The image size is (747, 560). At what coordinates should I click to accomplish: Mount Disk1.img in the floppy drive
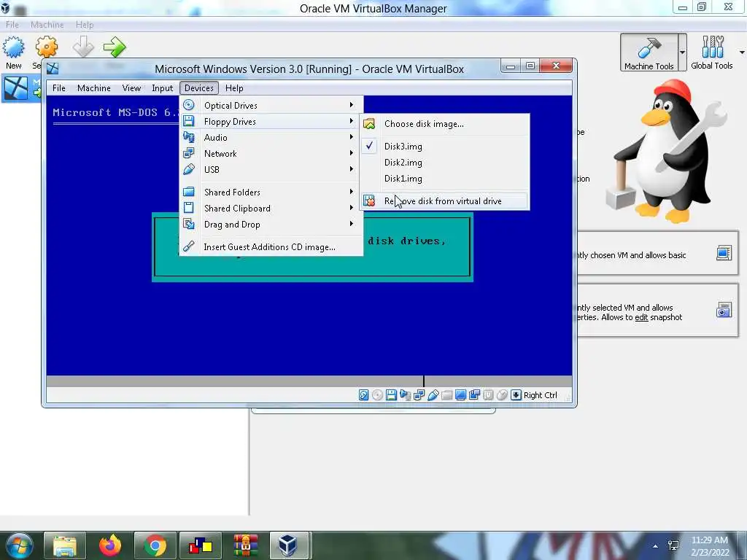pos(444,179)
